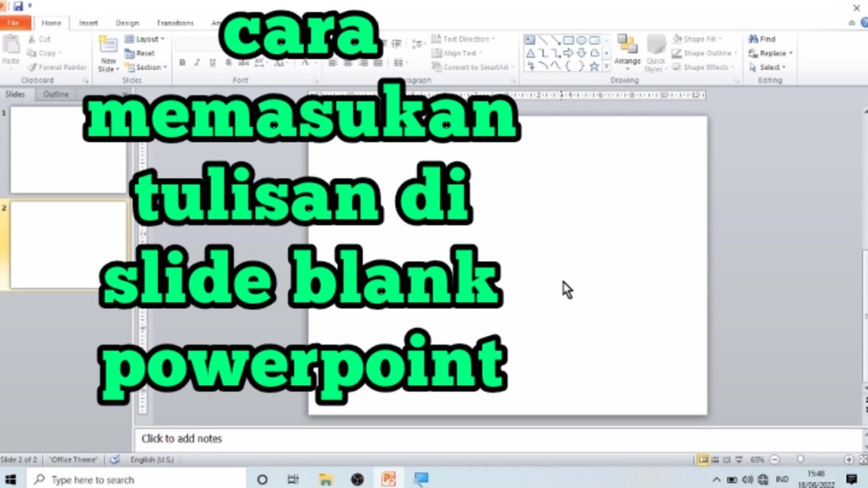
Task: Start Slide Show from status bar
Action: 739,460
